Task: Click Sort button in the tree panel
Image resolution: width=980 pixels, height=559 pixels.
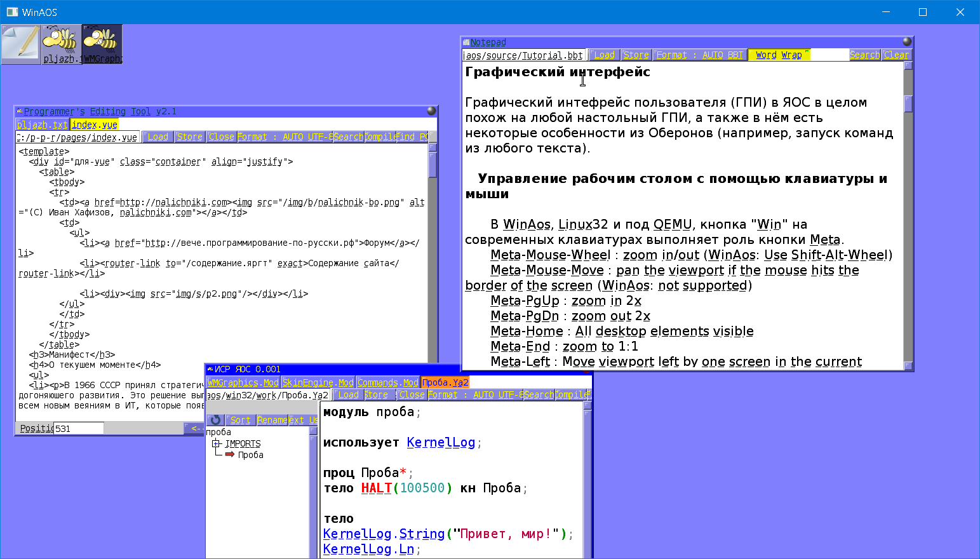Action: (x=240, y=420)
